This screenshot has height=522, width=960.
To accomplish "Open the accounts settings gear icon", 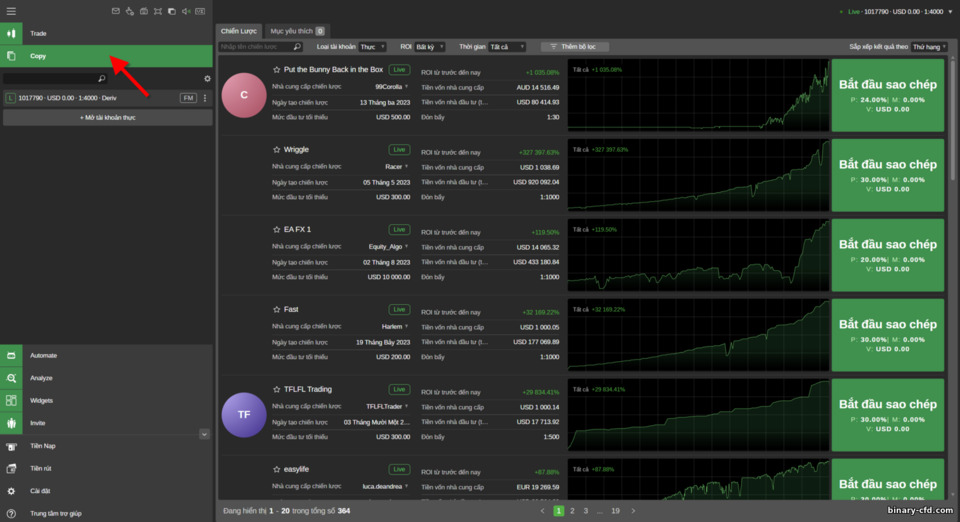I will tap(207, 78).
